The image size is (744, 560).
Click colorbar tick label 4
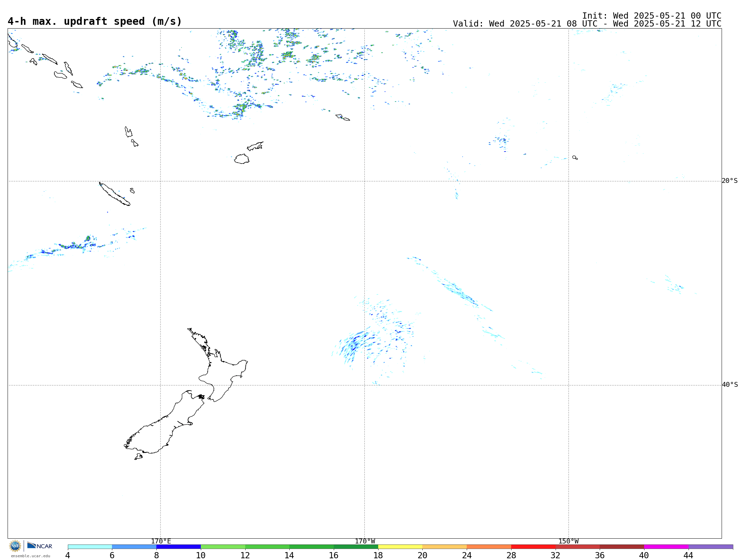68,555
